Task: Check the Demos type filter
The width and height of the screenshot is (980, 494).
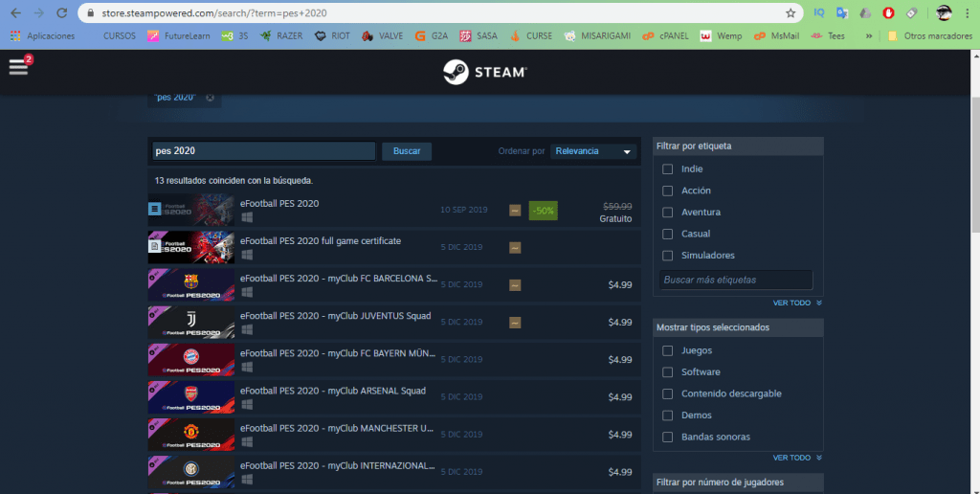Action: (x=667, y=415)
